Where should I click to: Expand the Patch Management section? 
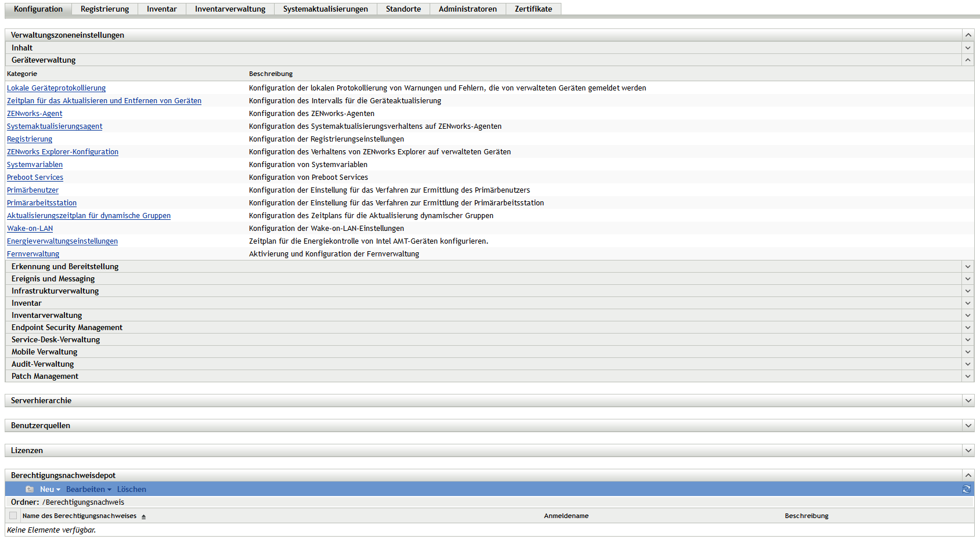pos(968,376)
